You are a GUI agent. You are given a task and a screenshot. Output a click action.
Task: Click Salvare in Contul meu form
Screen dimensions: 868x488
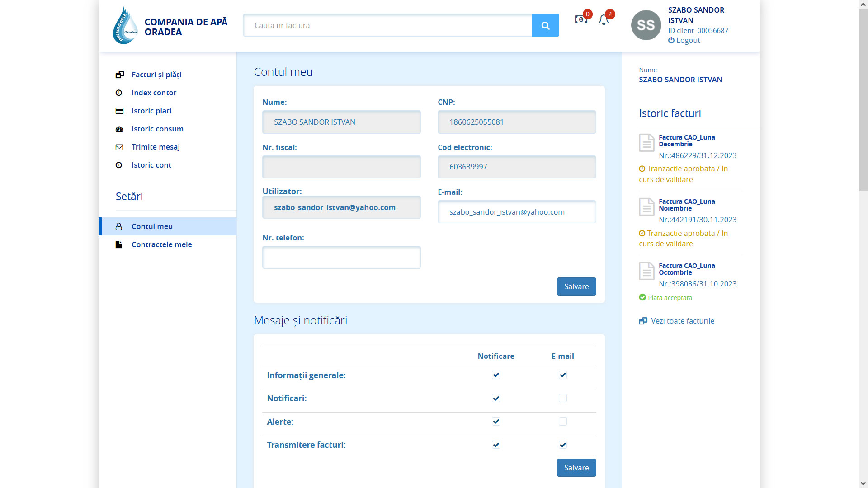[x=576, y=286]
